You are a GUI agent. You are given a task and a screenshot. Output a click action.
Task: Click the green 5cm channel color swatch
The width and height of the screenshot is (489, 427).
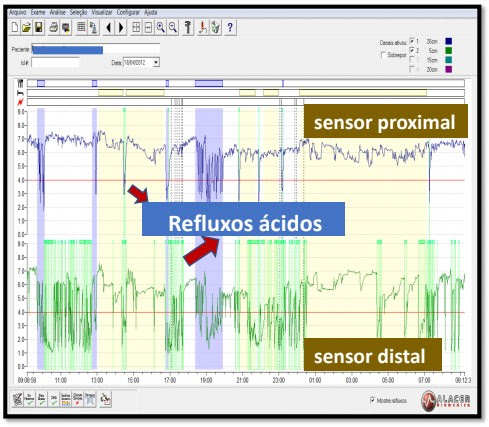tap(449, 51)
